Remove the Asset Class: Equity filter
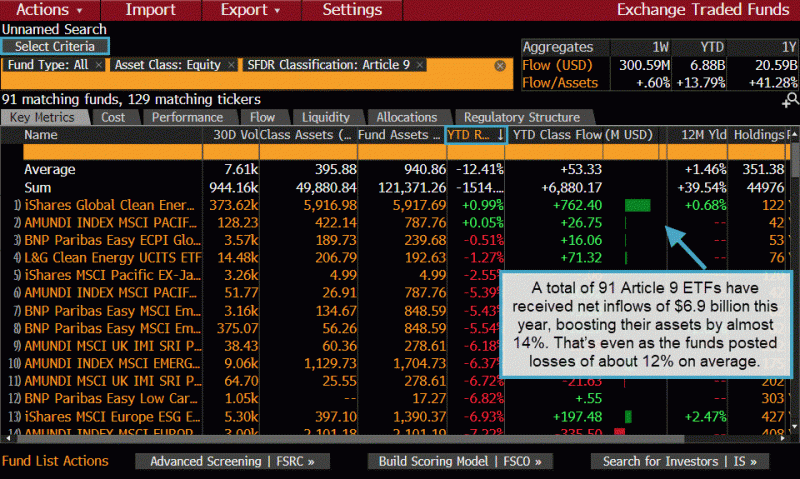 231,65
